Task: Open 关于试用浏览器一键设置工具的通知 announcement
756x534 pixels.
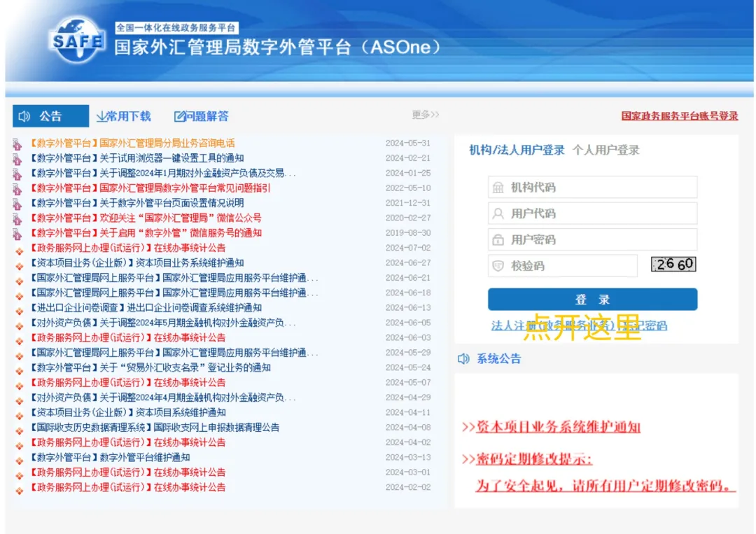Action: [171, 158]
